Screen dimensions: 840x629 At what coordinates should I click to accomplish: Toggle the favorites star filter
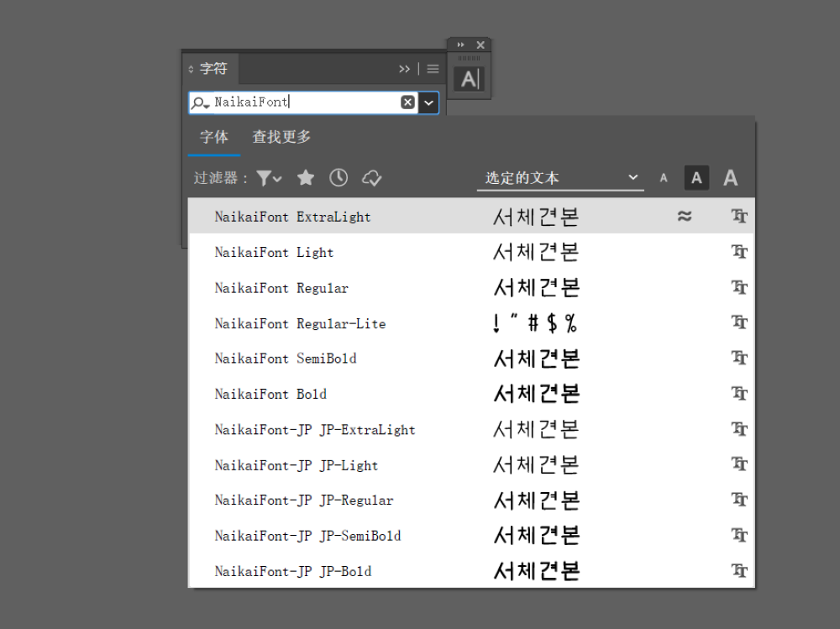[306, 177]
